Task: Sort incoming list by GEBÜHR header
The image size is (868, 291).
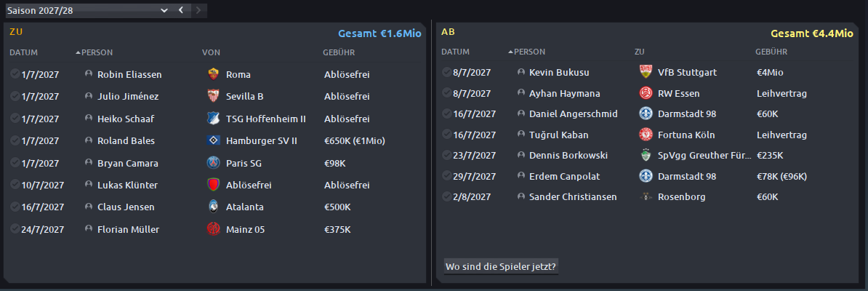Action: tap(339, 52)
